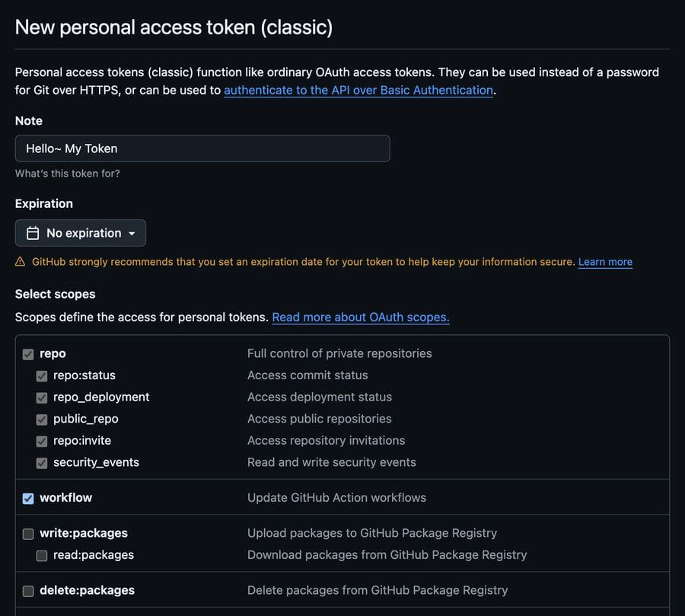Click 'Update GitHub Action workflows' description
The image size is (685, 616).
pyautogui.click(x=336, y=497)
